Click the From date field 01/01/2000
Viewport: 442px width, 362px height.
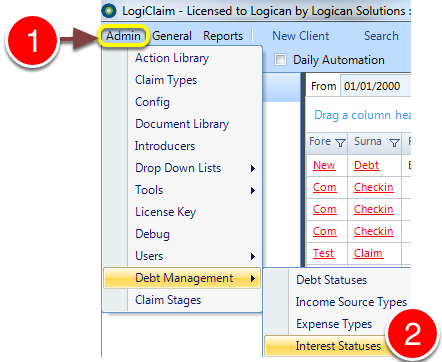375,86
